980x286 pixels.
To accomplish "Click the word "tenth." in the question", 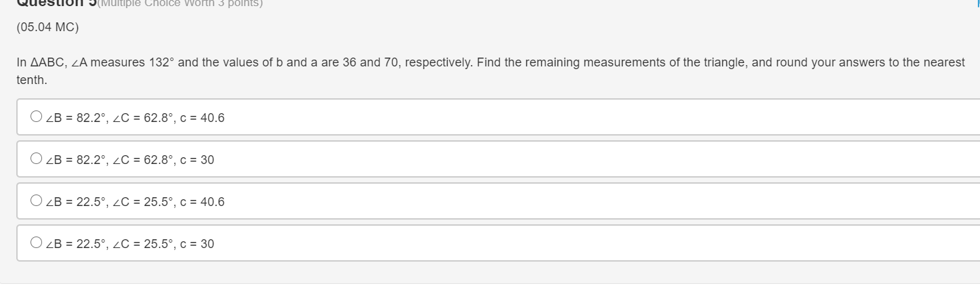I will click(32, 80).
